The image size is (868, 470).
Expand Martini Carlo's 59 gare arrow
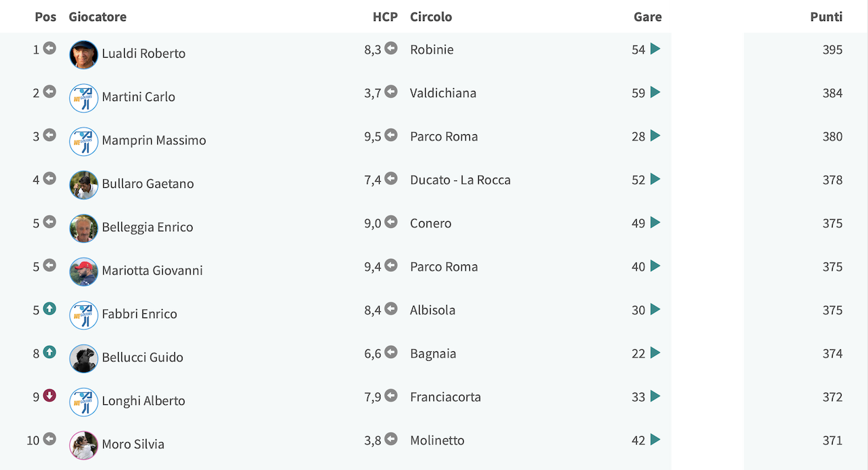(655, 92)
